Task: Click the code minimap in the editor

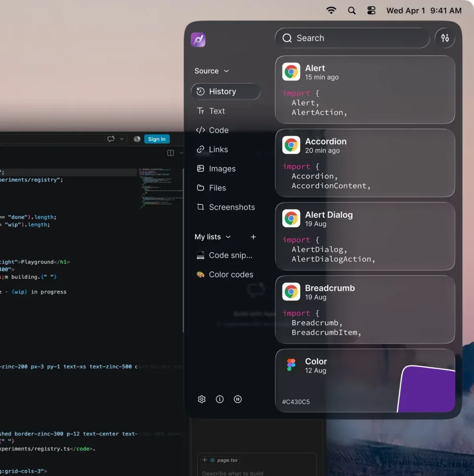Action: coord(159,188)
